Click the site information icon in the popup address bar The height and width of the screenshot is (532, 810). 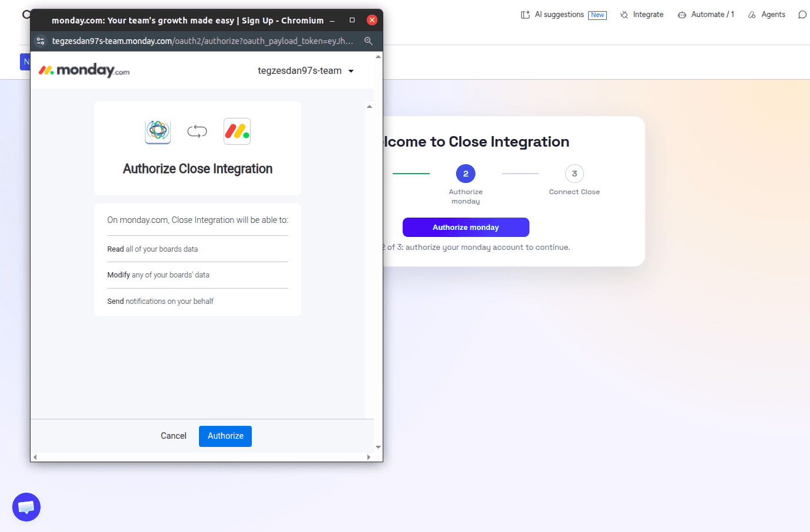pyautogui.click(x=41, y=41)
